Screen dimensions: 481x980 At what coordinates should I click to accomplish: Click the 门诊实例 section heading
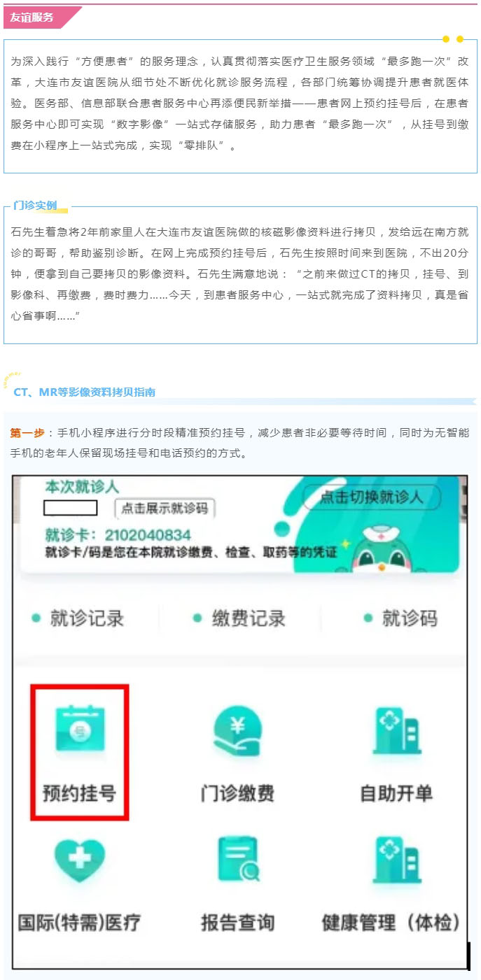point(35,206)
